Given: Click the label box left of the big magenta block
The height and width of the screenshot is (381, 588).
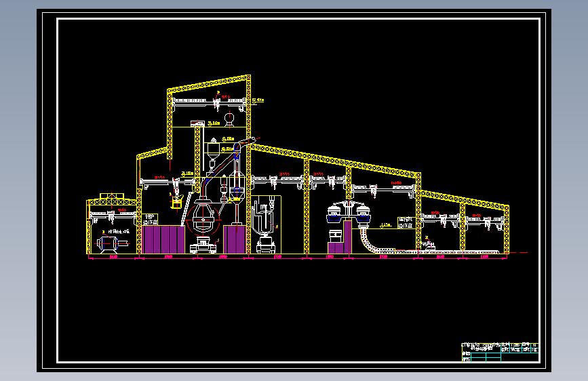Looking at the screenshot, I should (150, 220).
